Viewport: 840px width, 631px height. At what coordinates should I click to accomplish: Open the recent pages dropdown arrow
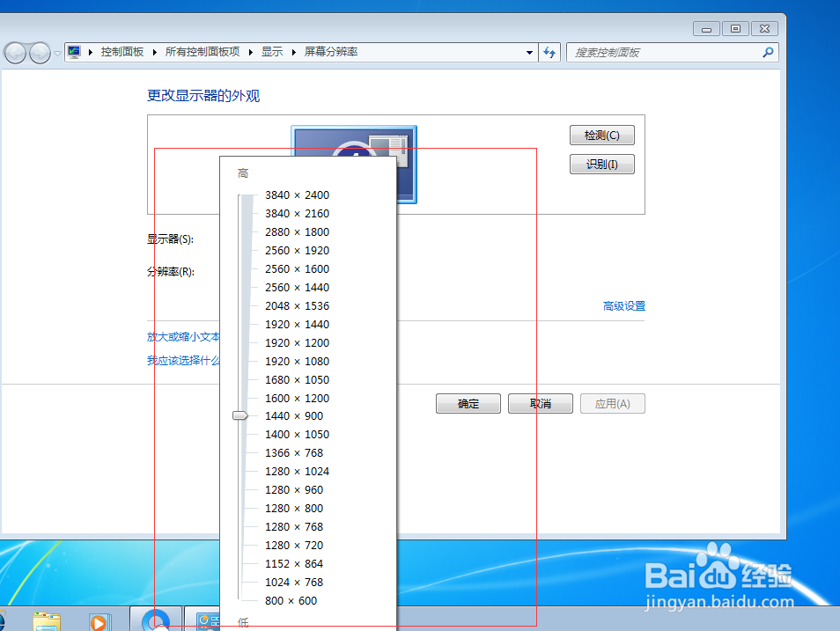pyautogui.click(x=57, y=54)
